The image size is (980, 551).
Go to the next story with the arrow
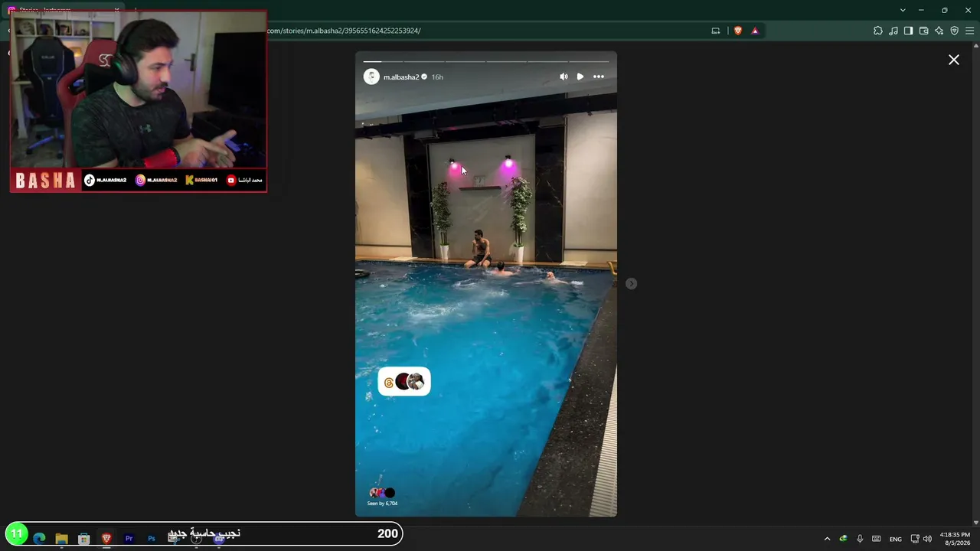pos(631,284)
